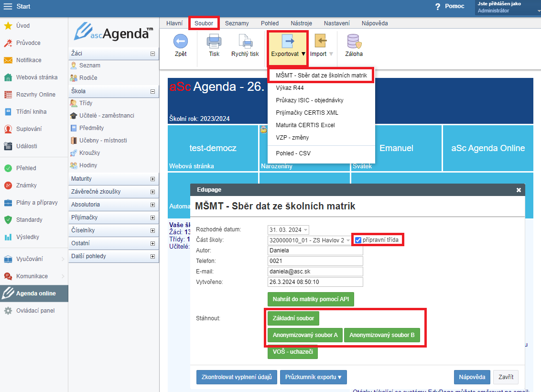541x392 pixels.
Task: Click the VOŠ - uchazeči button
Action: [292, 352]
